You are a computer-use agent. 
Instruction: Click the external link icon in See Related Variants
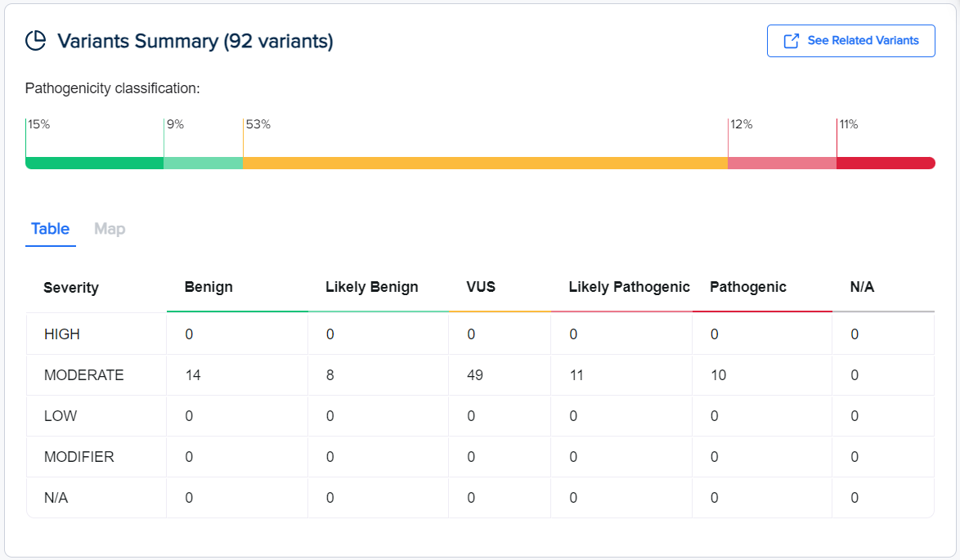(791, 41)
